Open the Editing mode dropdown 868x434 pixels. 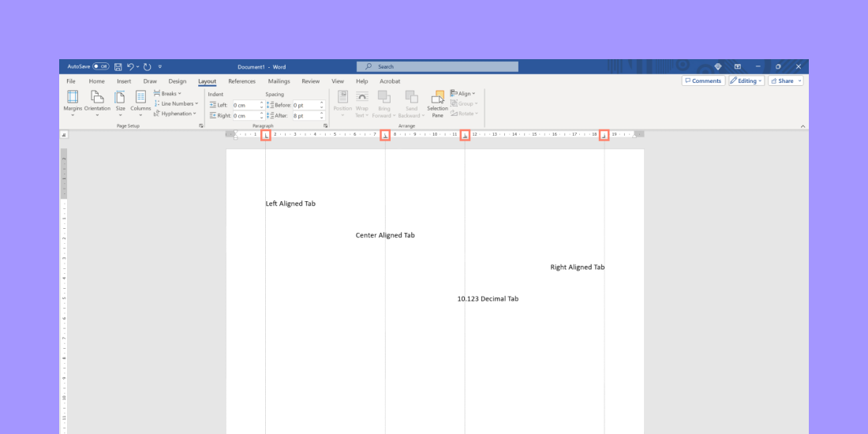point(746,80)
